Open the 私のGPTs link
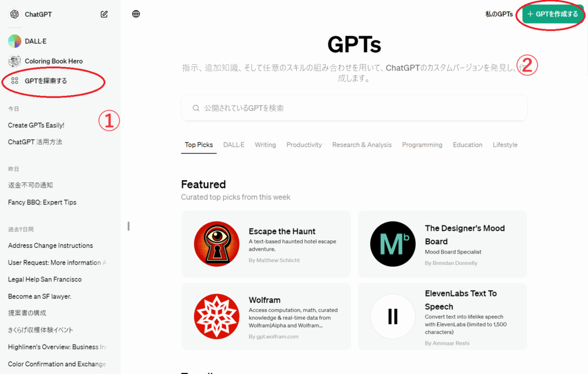Screen dimensions: 588x374 (499, 14)
